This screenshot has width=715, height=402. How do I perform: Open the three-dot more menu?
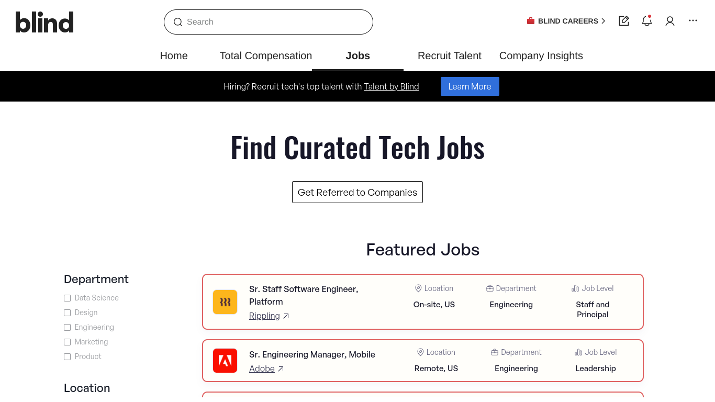(x=693, y=21)
